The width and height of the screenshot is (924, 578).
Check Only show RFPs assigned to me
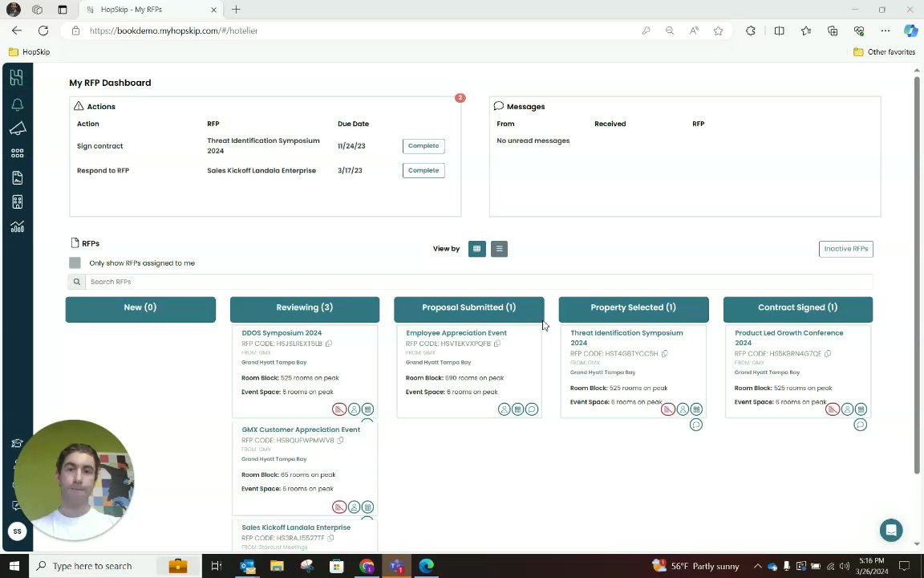tap(75, 263)
